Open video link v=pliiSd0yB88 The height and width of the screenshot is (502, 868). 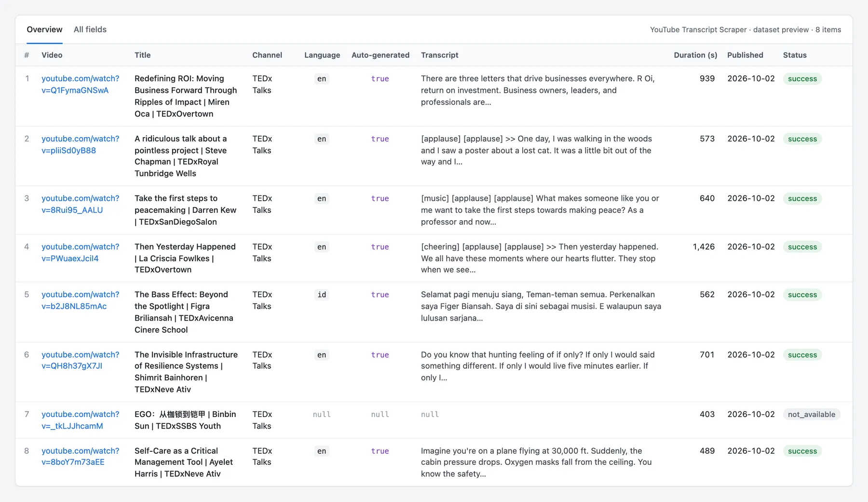[80, 144]
